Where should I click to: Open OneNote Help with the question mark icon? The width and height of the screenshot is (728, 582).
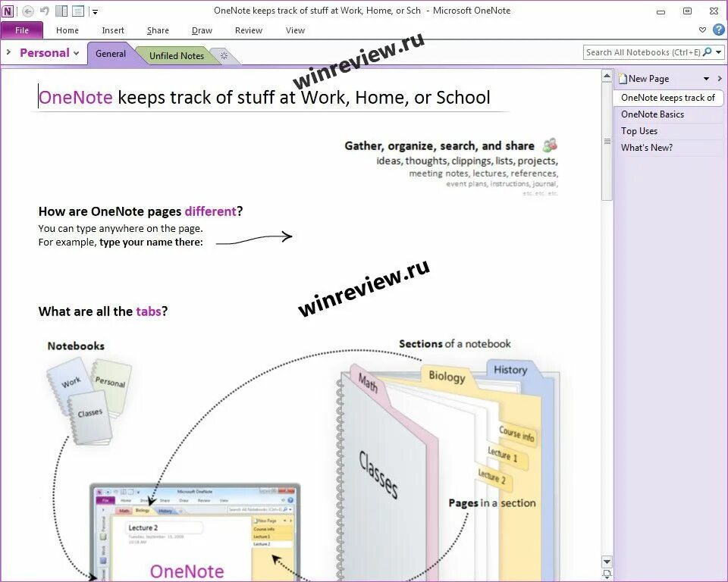tap(718, 30)
